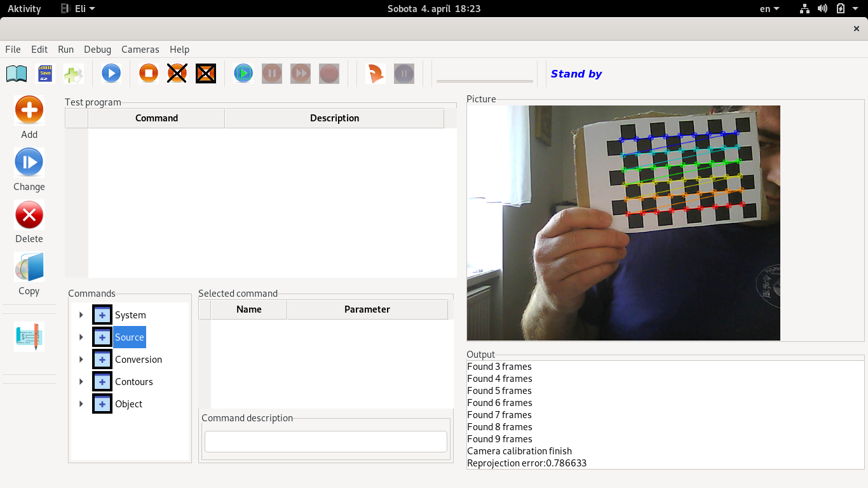Expand the Conversion tree node
Screen dimensions: 868x488
[x=81, y=360]
